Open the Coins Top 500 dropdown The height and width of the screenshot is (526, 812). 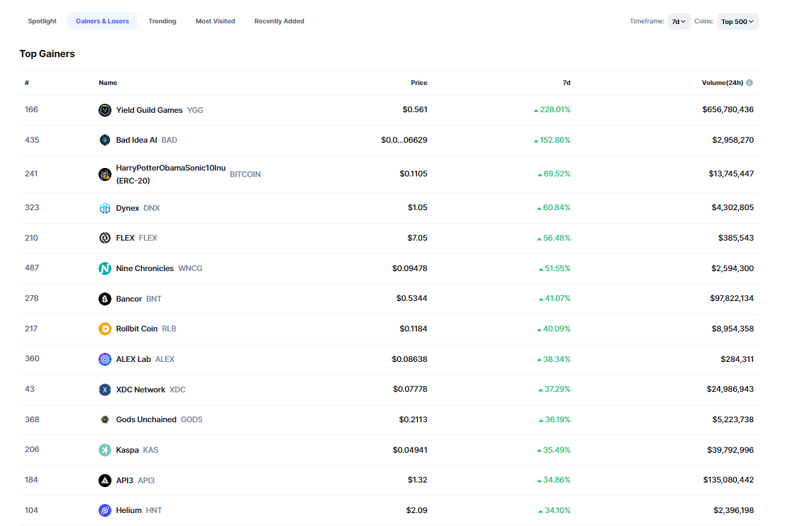point(737,21)
